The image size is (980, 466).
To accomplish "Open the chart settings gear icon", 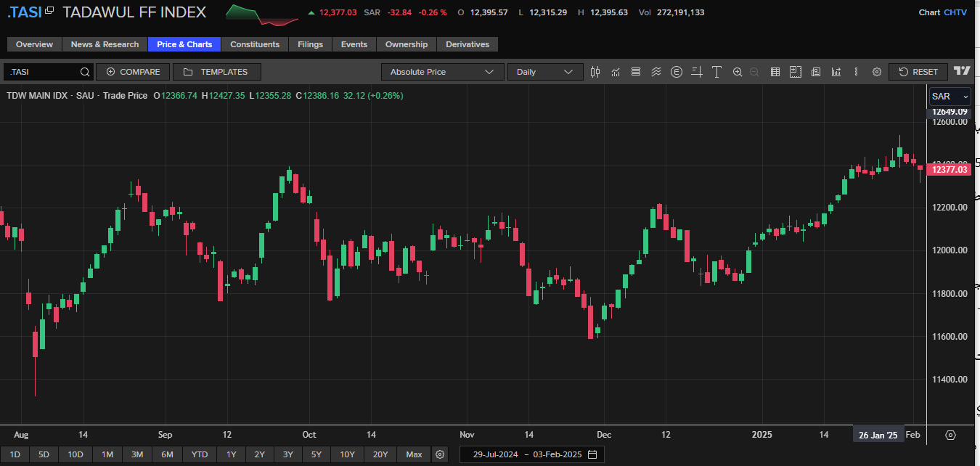I will [877, 72].
